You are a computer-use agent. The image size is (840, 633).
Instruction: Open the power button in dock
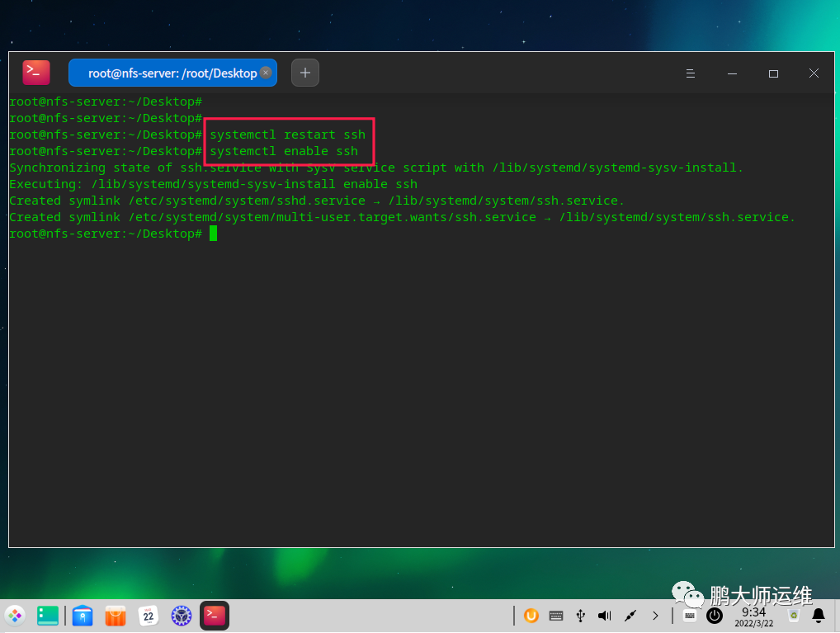(715, 616)
